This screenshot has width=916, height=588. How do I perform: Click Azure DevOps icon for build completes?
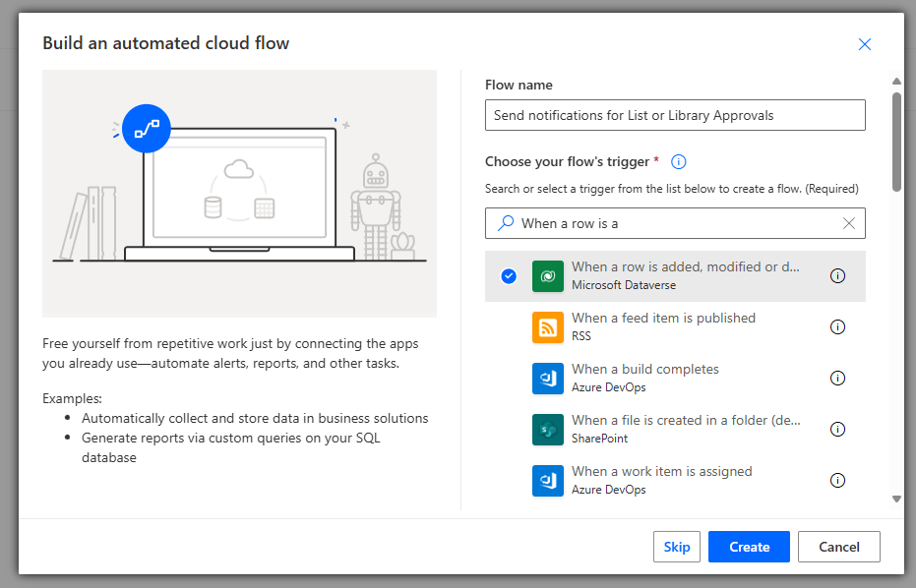(547, 379)
